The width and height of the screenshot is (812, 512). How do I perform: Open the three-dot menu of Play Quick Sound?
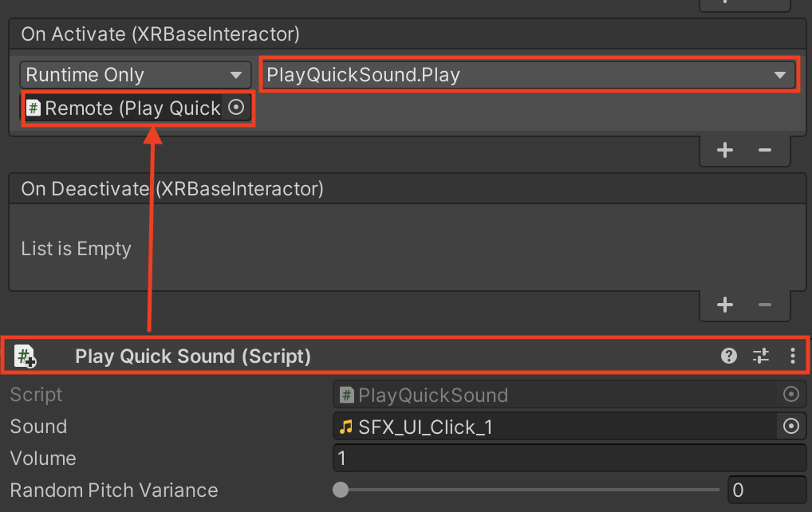pyautogui.click(x=792, y=356)
